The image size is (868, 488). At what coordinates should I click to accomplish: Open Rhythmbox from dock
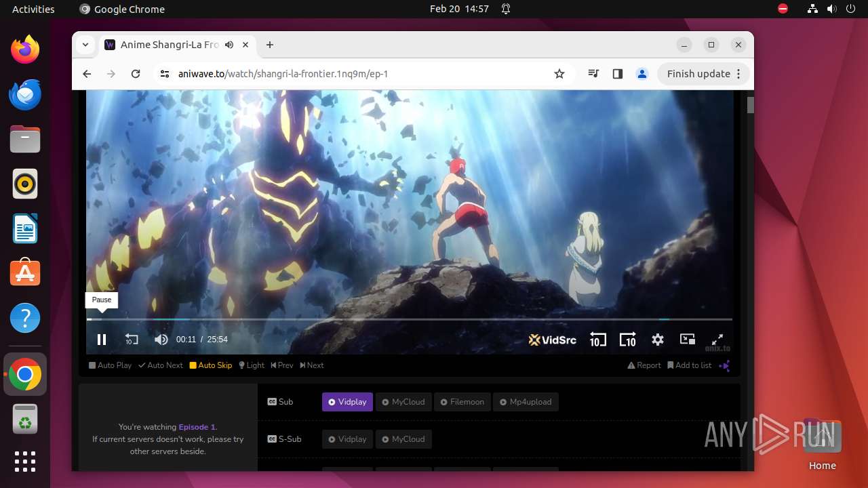[x=25, y=184]
